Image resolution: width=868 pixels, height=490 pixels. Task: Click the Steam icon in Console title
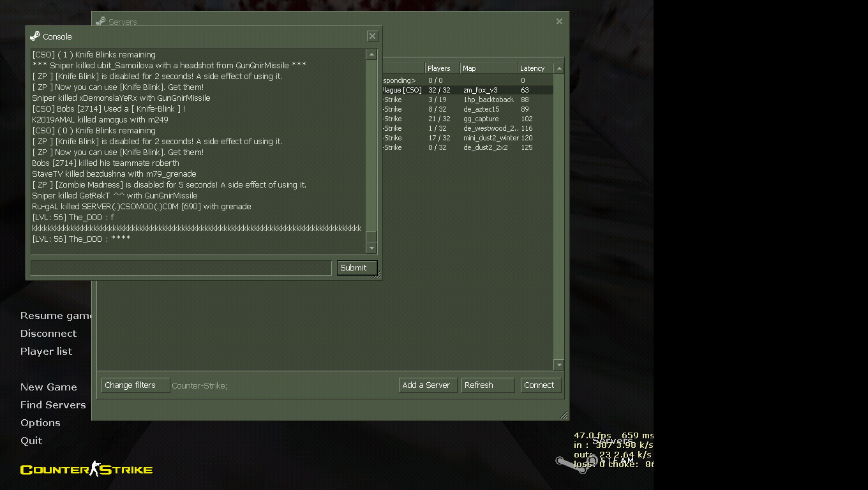click(x=34, y=36)
